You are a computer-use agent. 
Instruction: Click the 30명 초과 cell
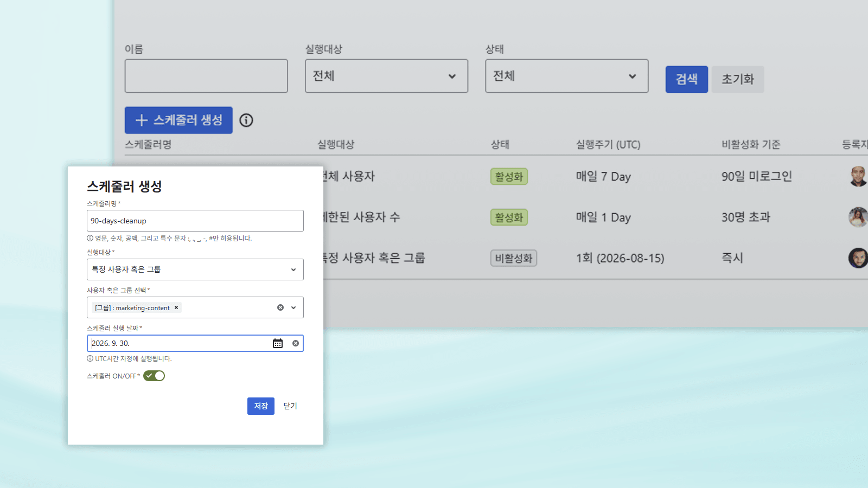tap(746, 217)
